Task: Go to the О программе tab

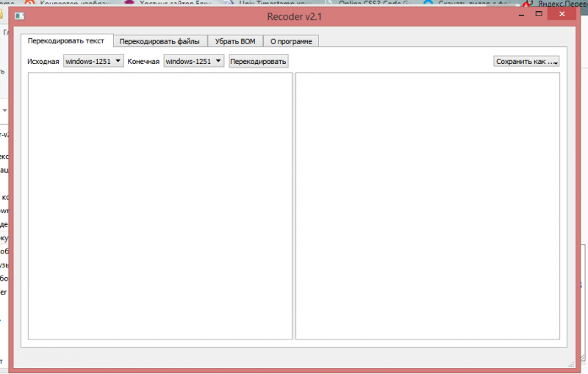Action: click(x=291, y=41)
